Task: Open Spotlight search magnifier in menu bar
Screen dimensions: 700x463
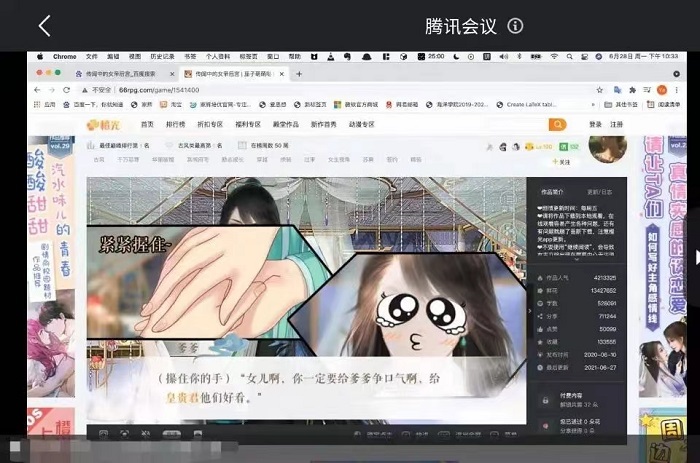Action: [x=569, y=57]
